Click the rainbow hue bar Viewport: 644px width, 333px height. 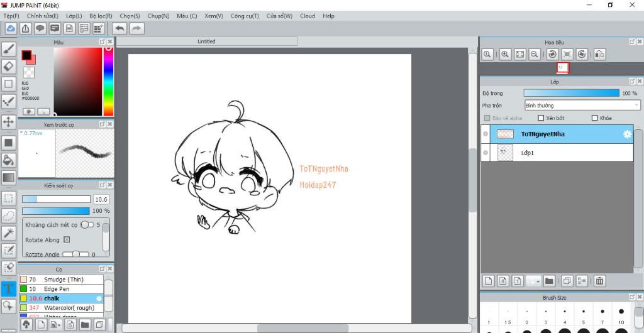pyautogui.click(x=108, y=82)
